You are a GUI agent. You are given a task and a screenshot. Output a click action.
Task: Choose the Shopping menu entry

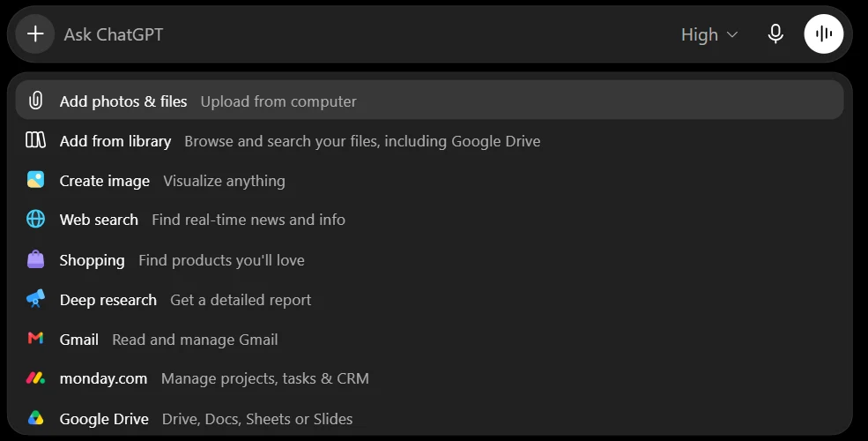click(429, 260)
